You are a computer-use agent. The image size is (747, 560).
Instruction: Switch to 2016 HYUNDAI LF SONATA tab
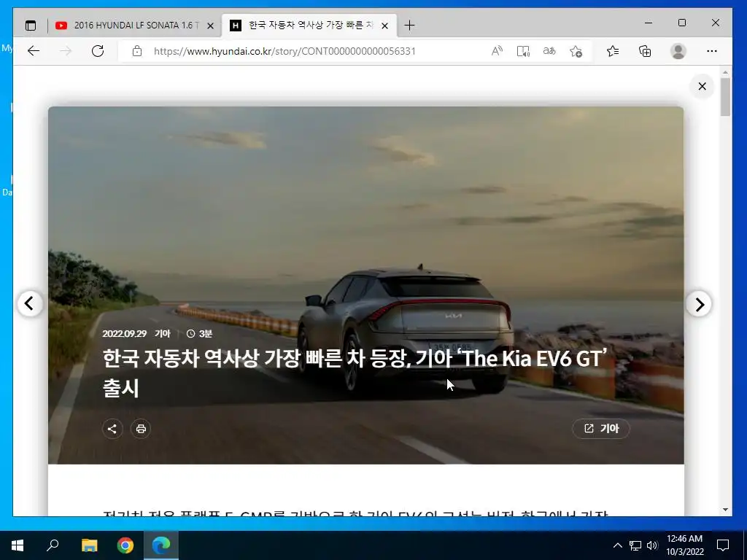click(x=135, y=26)
